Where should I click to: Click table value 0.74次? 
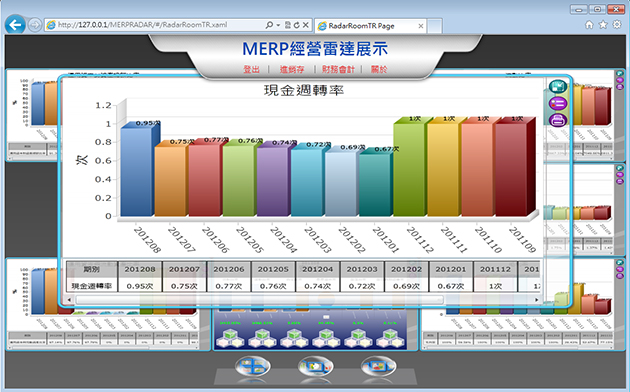[x=317, y=286]
